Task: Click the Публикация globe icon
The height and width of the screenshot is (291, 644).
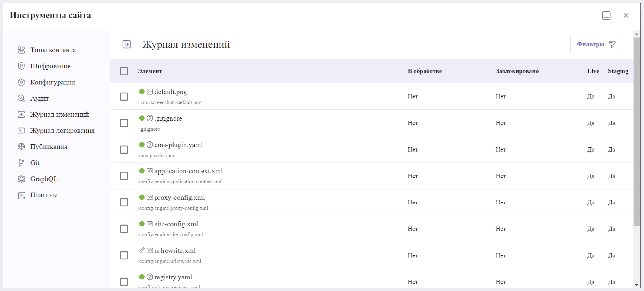Action: click(21, 147)
